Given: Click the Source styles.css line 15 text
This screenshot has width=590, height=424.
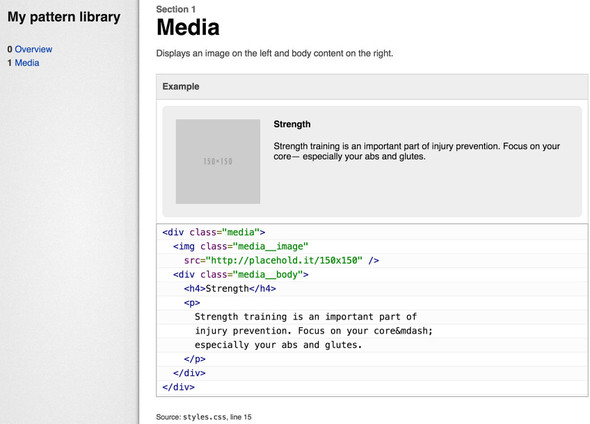Looking at the screenshot, I should (x=204, y=417).
